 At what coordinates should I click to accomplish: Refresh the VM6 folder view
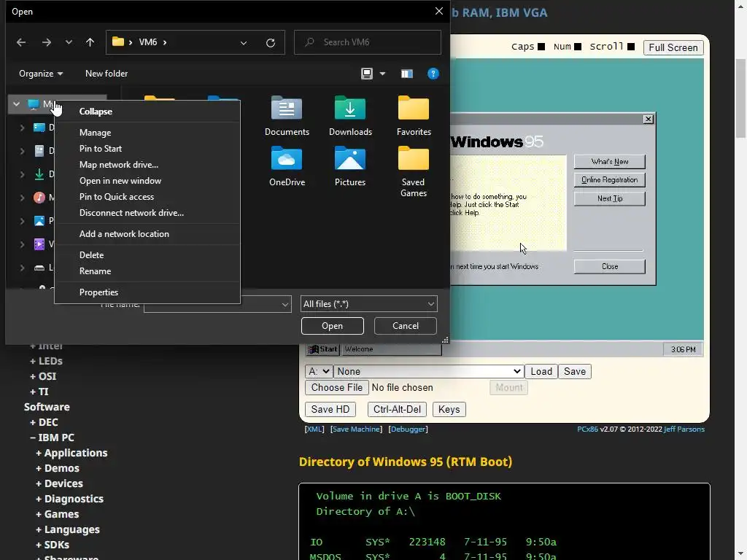click(x=271, y=43)
